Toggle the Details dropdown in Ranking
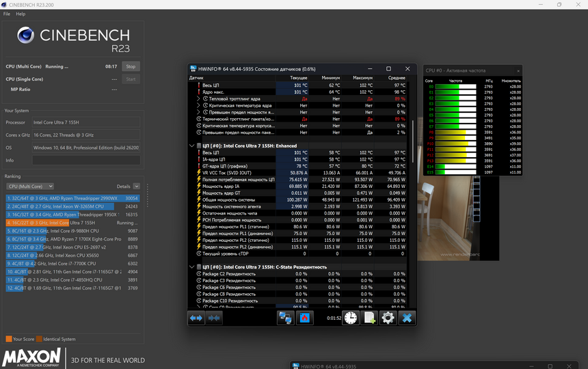Image resolution: width=588 pixels, height=369 pixels. (137, 186)
